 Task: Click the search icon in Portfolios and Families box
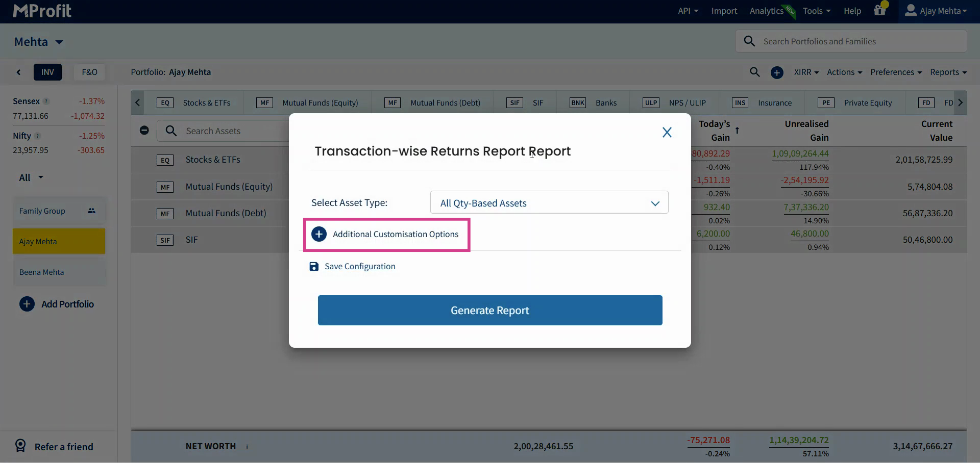(749, 41)
